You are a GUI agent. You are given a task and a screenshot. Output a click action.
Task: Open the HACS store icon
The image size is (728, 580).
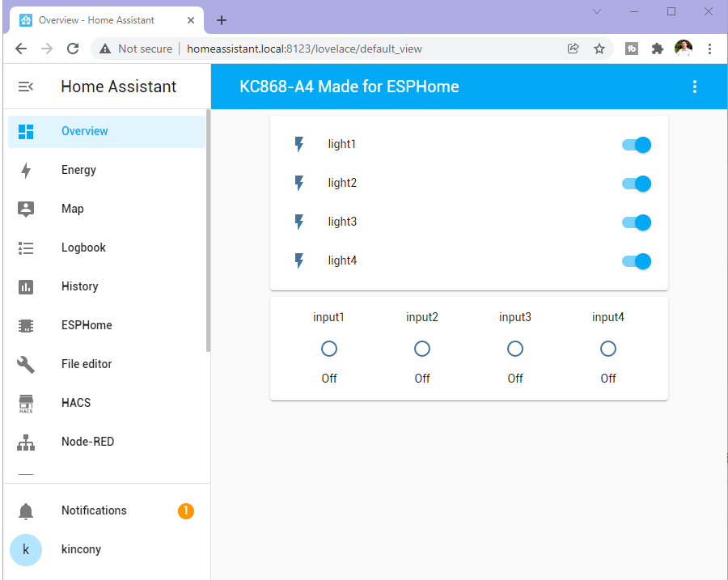point(26,403)
